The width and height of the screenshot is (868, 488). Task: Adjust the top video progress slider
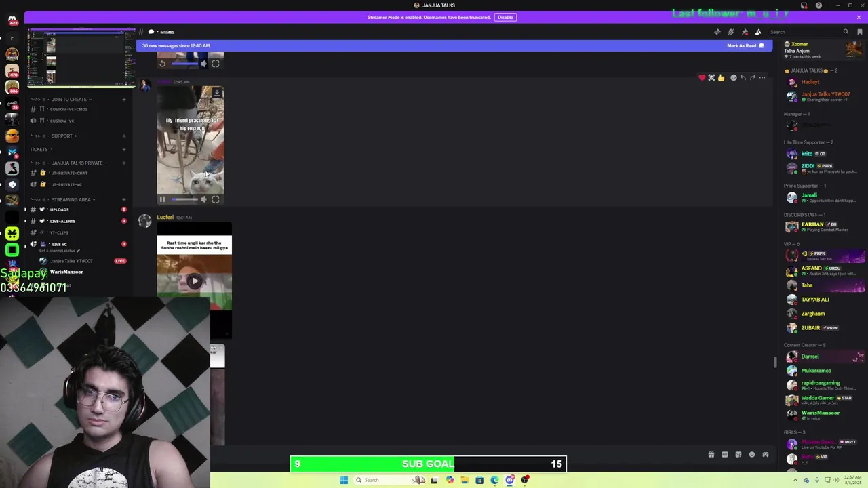184,64
